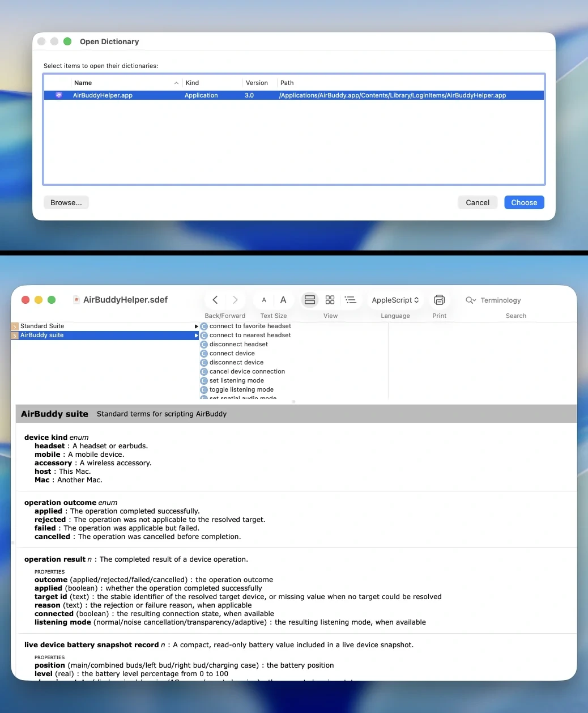Click the Browse... button

point(66,202)
